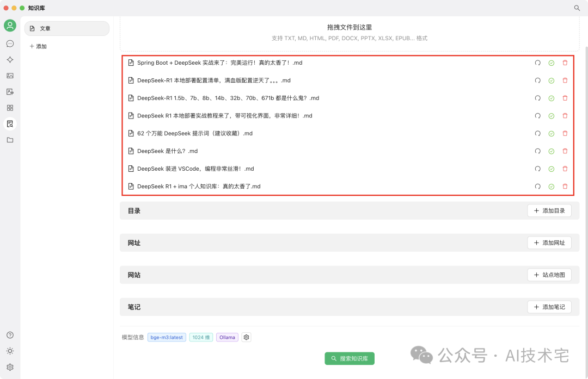Open the chat assistant sidebar icon
Screen dimensions: 588x379
coord(10,44)
